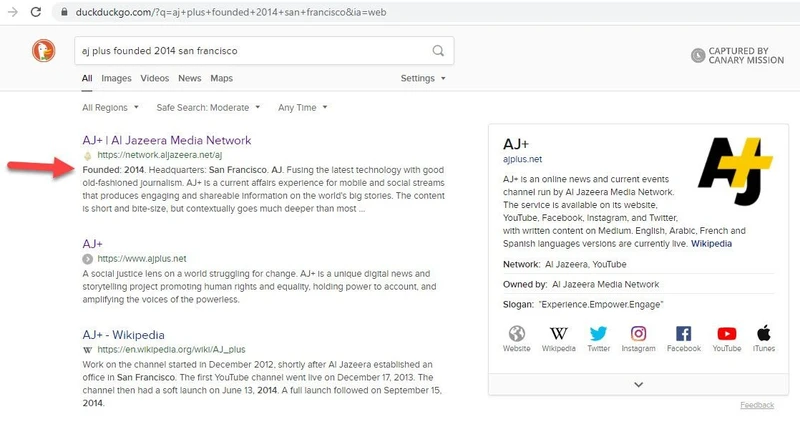Screen dimensions: 800x426
Task: Click the Feedback link
Action: [757, 405]
